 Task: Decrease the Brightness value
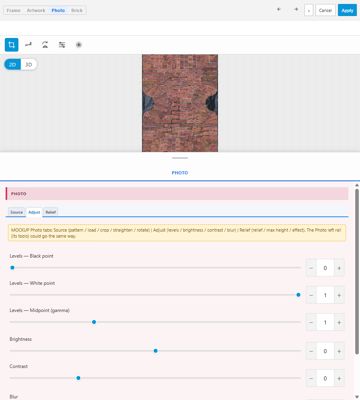(311, 351)
